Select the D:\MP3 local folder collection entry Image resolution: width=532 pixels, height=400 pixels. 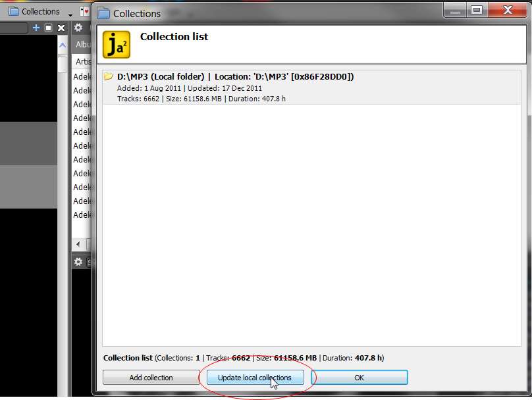click(x=311, y=87)
